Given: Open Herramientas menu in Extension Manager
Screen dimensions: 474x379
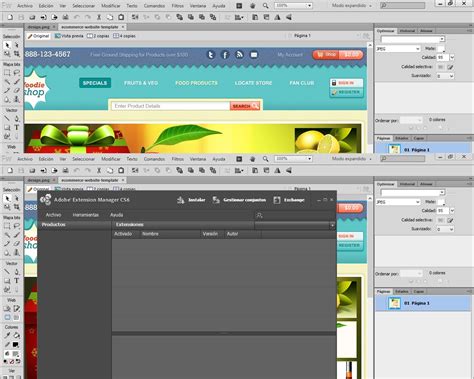Looking at the screenshot, I should click(86, 215).
